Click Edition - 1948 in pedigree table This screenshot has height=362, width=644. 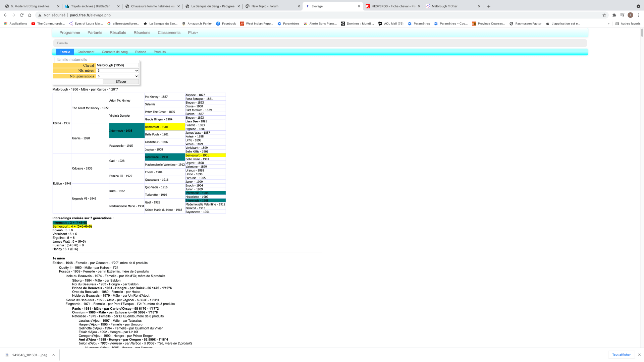click(x=62, y=184)
